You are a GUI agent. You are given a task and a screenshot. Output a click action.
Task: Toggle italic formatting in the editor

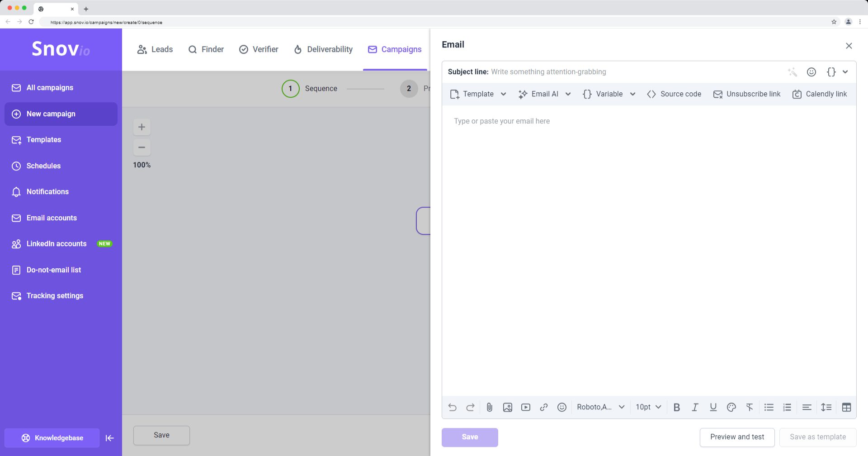[695, 407]
